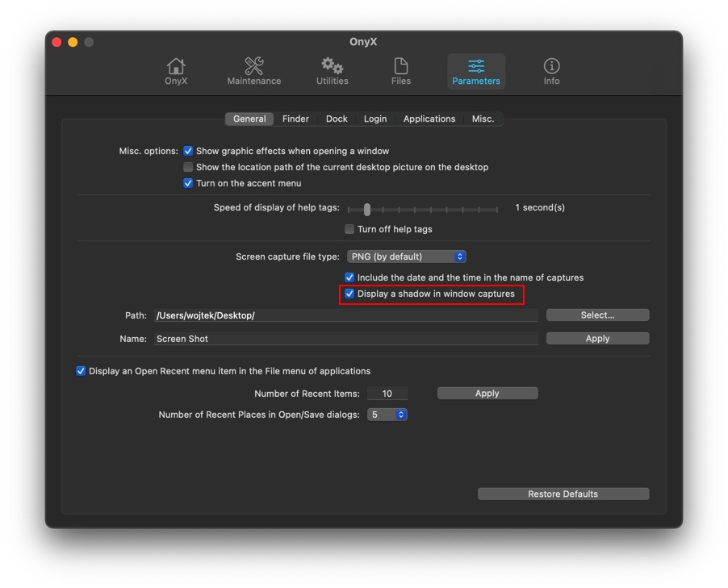
Task: Open Number of Recent Places dropdown
Action: (387, 415)
